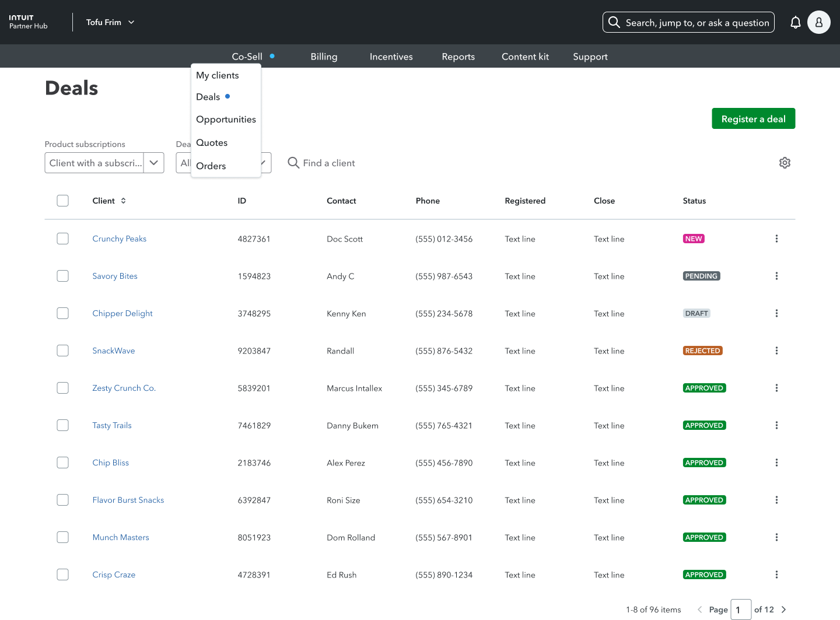
Task: Open the user profile avatar
Action: pos(818,23)
